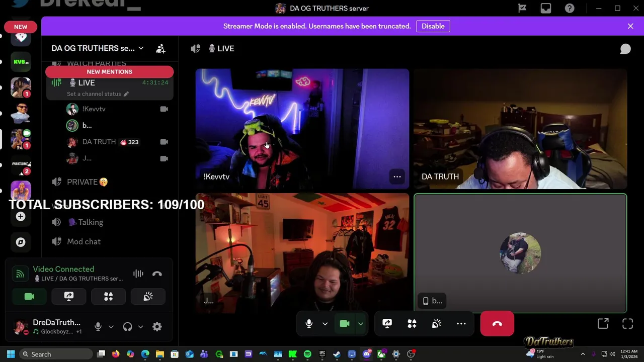Click the taskbar Search box
Screen dimensions: 644x362
point(56,354)
